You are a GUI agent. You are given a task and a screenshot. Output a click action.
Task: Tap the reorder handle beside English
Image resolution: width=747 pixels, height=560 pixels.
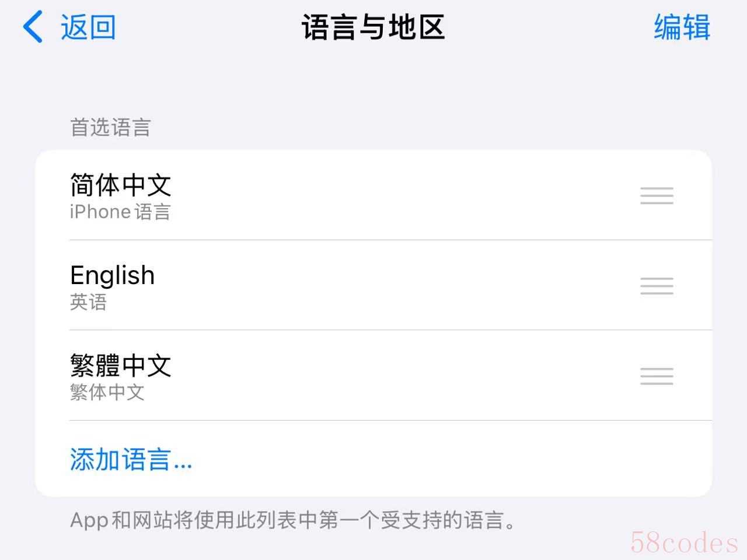pos(657,286)
